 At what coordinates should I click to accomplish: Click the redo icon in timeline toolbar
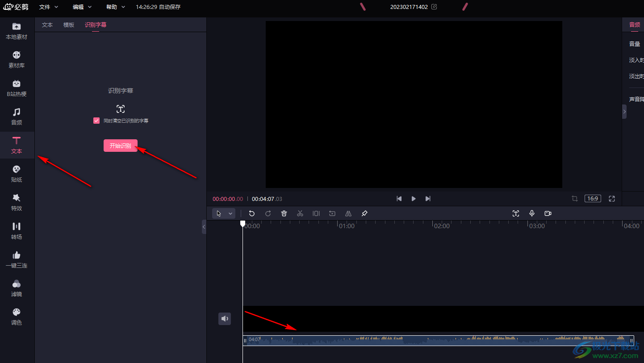[268, 213]
